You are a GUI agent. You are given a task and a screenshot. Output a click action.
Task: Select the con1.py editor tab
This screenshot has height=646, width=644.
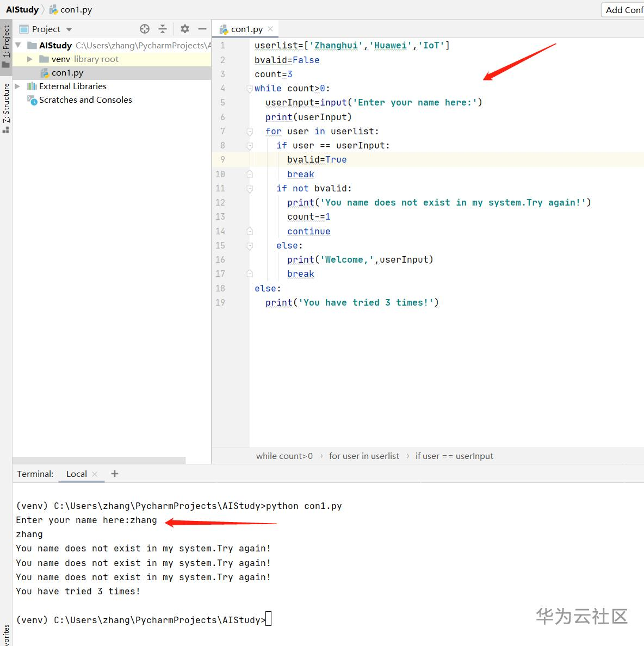click(246, 29)
